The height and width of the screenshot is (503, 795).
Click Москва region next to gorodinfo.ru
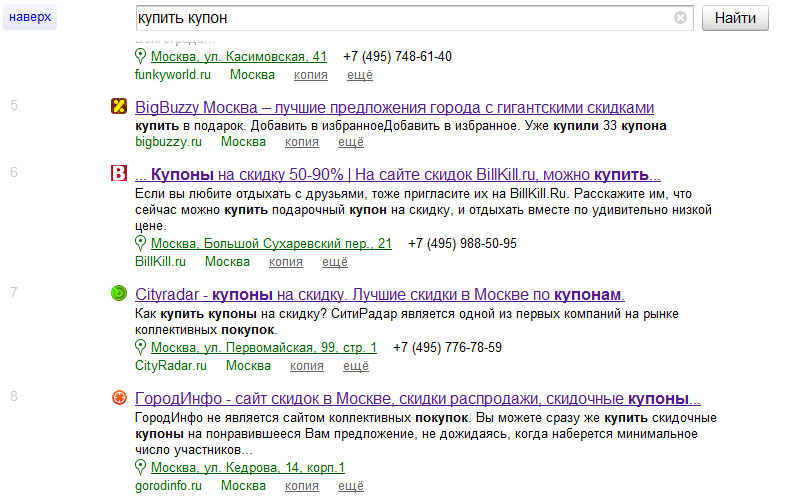(243, 486)
